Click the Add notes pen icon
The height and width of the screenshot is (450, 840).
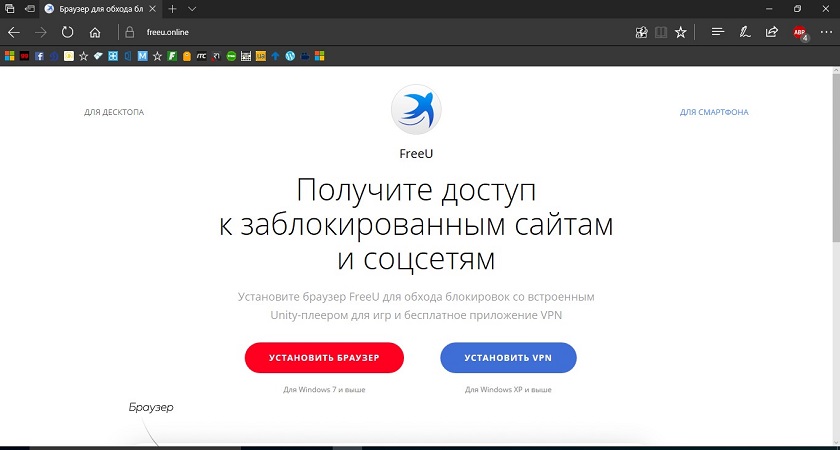(x=744, y=32)
